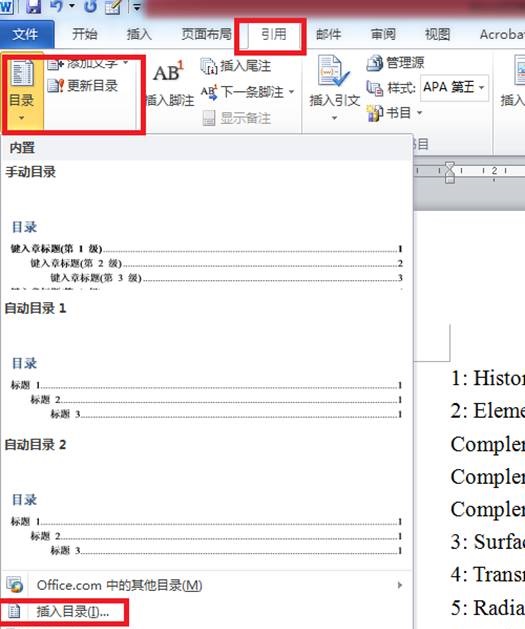Select the 手动目录 manual table preview

click(207, 229)
